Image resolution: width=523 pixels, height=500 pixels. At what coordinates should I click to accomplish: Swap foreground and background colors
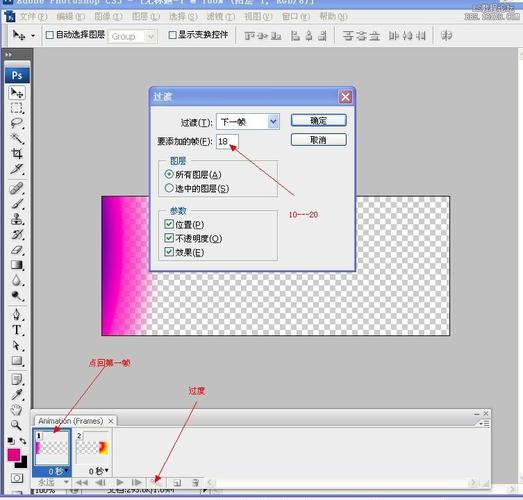pos(23,441)
